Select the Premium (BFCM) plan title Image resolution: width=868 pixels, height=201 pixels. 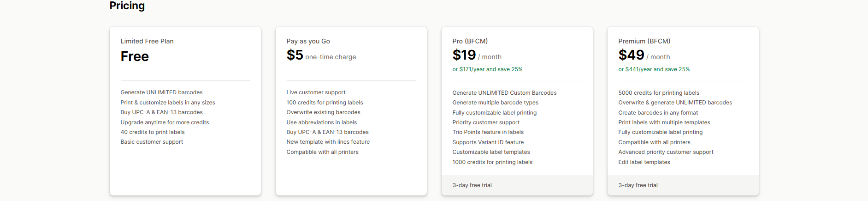pyautogui.click(x=644, y=41)
